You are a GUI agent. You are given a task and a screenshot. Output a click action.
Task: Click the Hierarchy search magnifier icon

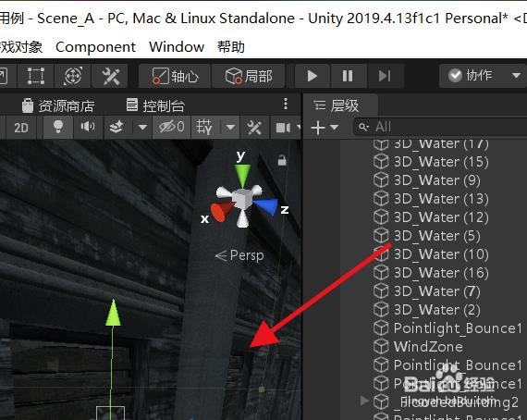click(x=363, y=127)
